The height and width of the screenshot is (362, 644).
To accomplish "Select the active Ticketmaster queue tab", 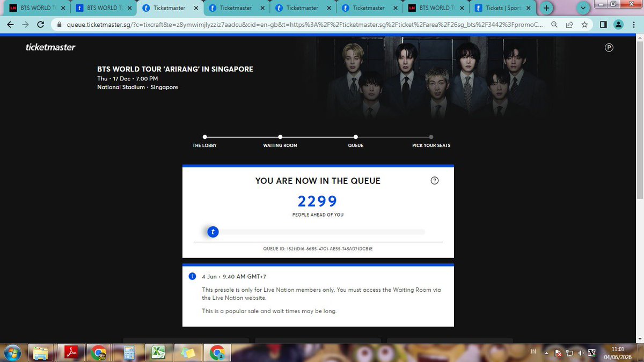I will (170, 8).
